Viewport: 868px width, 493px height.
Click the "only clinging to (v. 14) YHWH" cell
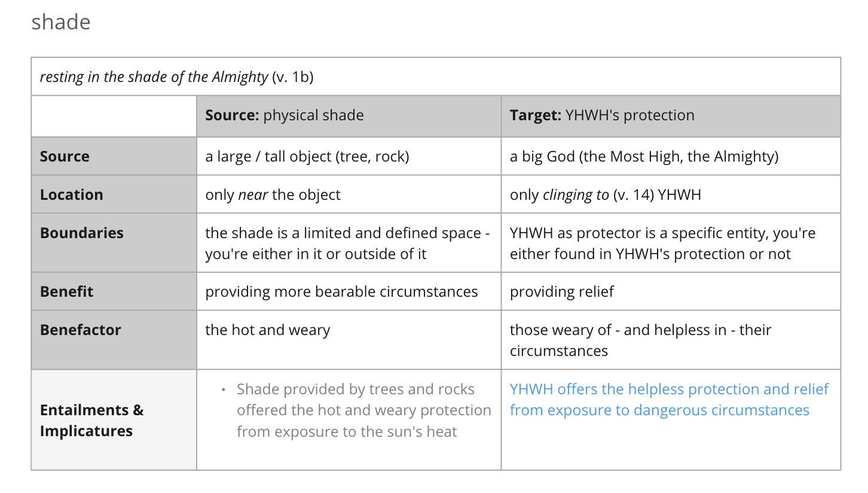coord(605,195)
